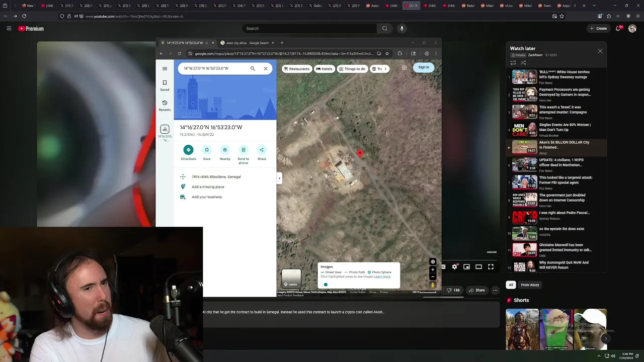
Task: Show your location on the map
Action: coord(433,261)
